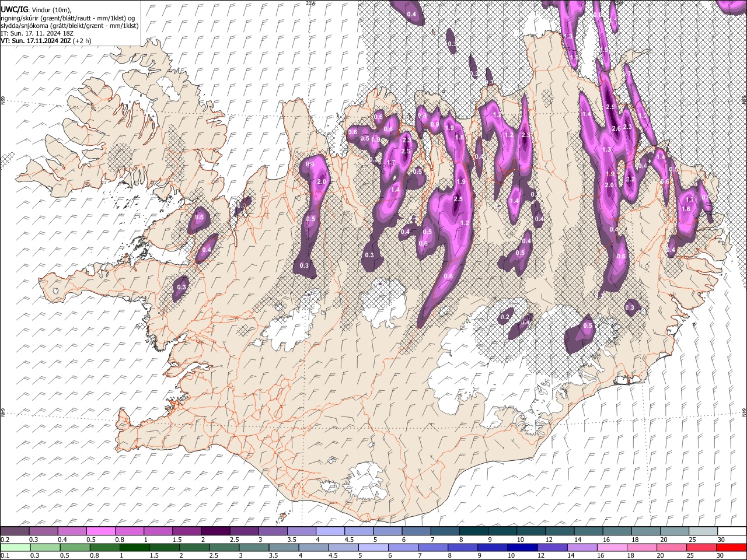Click the 'slydda/snjókoma' description line
Image resolution: width=747 pixels, height=560 pixels.
pyautogui.click(x=69, y=26)
